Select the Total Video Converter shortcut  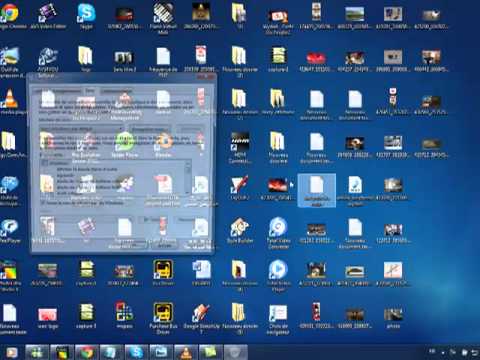tap(278, 233)
